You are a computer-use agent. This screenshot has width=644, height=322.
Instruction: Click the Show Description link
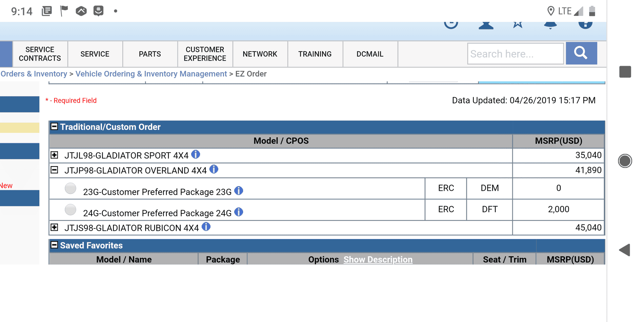click(378, 260)
